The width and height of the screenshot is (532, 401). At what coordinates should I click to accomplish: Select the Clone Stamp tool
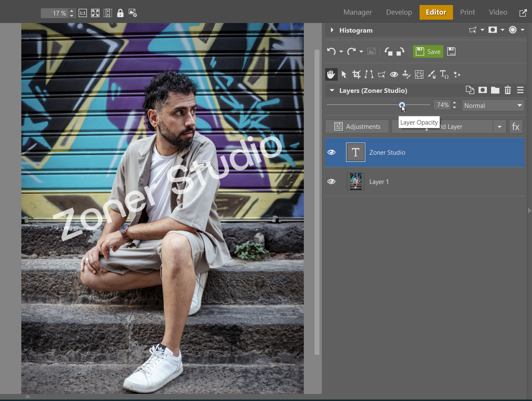coord(406,74)
